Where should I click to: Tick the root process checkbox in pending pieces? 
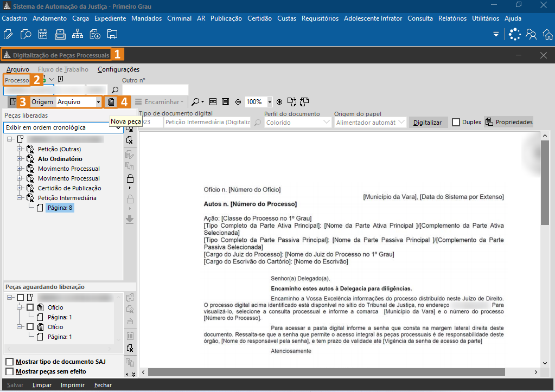tap(20, 297)
